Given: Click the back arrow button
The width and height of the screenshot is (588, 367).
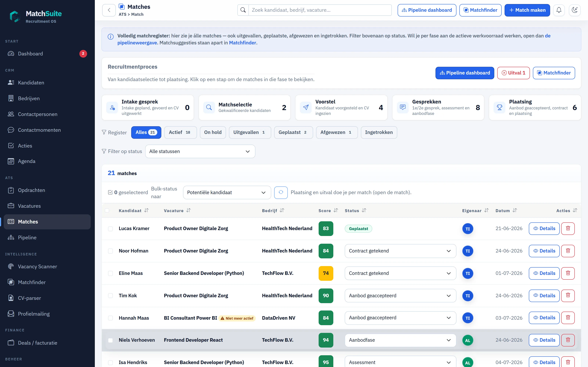Looking at the screenshot, I should [x=109, y=10].
